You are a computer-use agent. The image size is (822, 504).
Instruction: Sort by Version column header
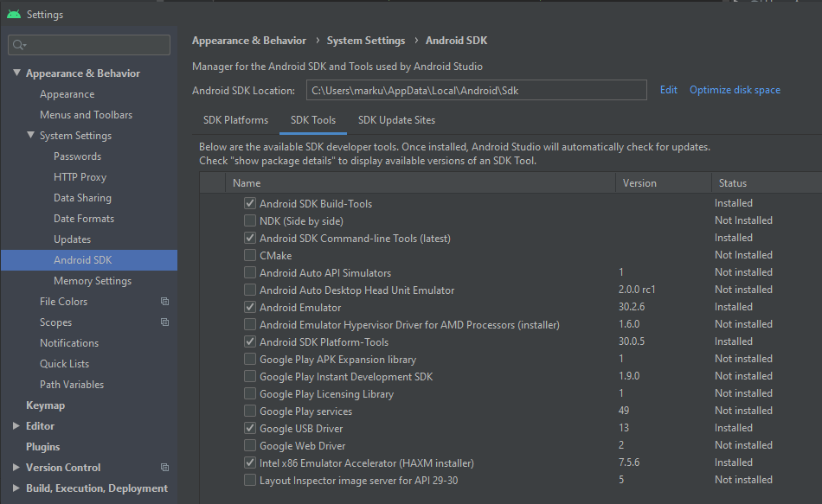[x=663, y=183]
